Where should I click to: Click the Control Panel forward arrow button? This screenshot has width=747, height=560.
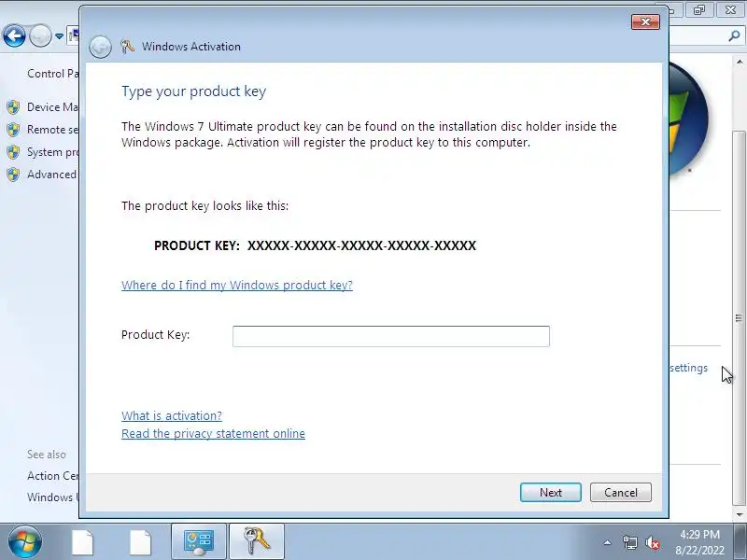(x=40, y=35)
